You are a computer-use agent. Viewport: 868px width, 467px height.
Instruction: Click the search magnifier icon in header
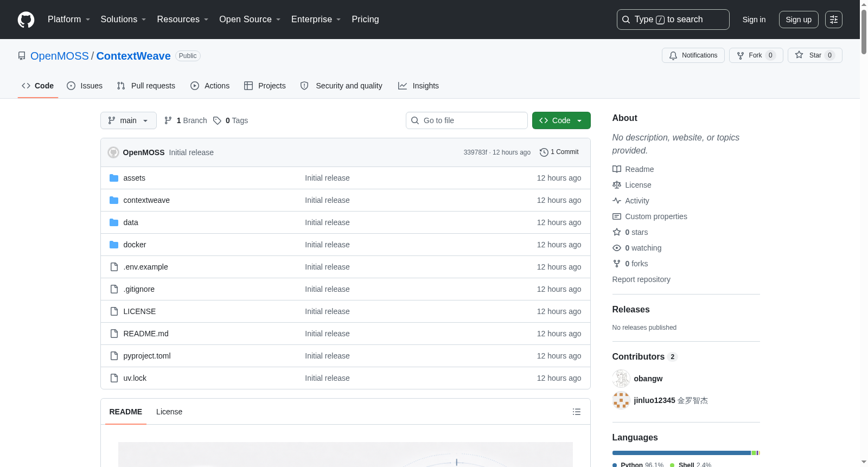(x=626, y=20)
